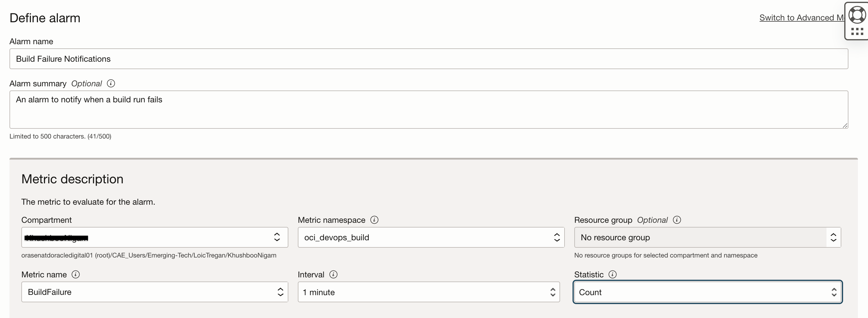Open the Compartment dropdown
The height and width of the screenshot is (318, 868).
pos(154,237)
